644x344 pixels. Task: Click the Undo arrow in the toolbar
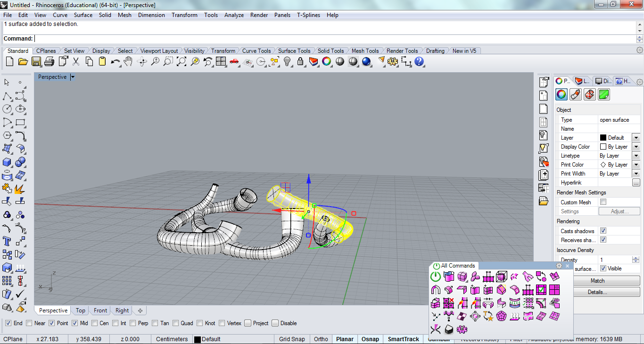115,61
